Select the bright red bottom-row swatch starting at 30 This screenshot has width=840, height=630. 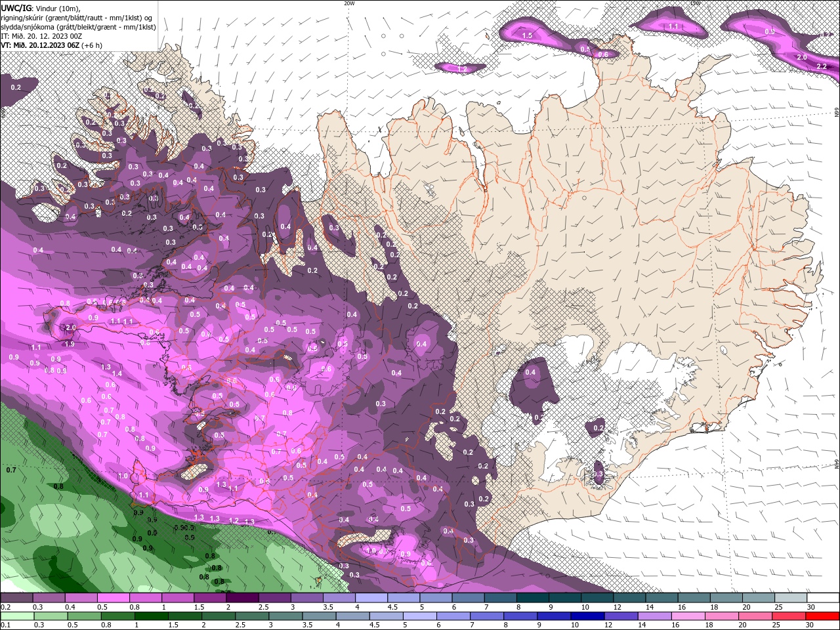click(x=823, y=616)
